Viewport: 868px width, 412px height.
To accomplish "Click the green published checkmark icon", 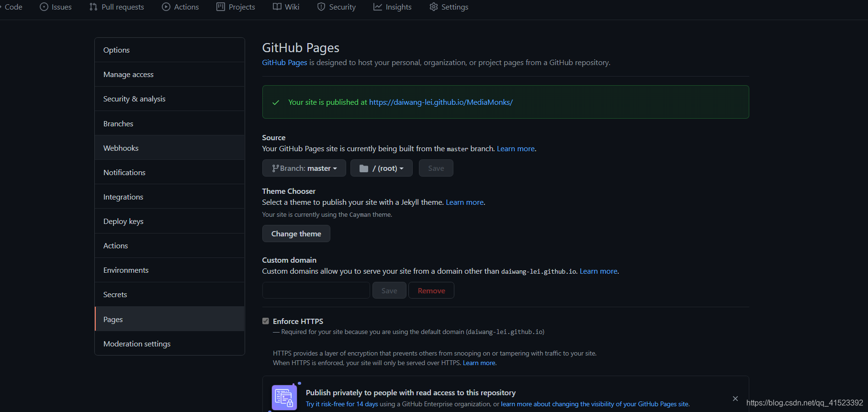I will (x=276, y=102).
